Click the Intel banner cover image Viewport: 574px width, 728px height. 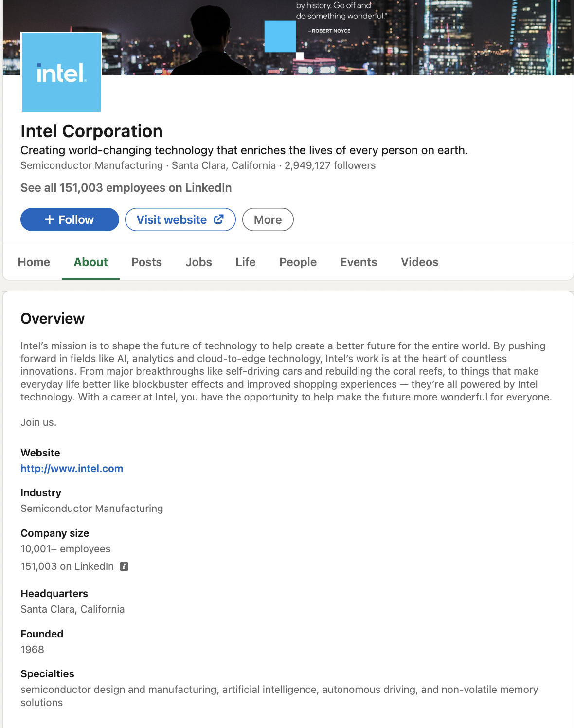click(341, 36)
